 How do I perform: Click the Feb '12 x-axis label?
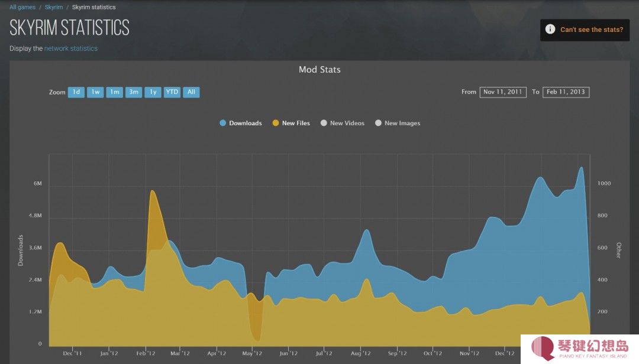[x=146, y=353]
